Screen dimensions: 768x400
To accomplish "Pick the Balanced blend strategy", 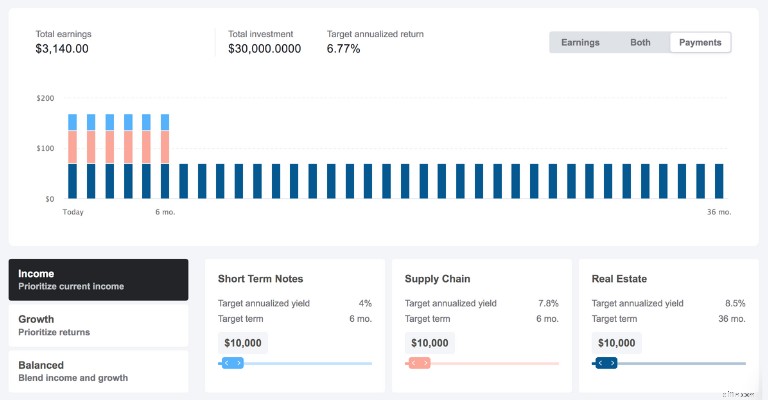I will 98,371.
